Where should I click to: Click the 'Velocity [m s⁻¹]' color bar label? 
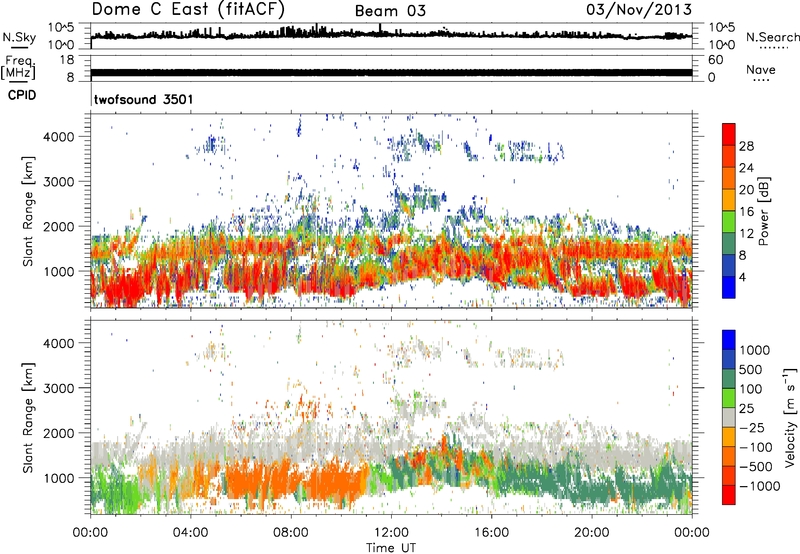(x=790, y=417)
